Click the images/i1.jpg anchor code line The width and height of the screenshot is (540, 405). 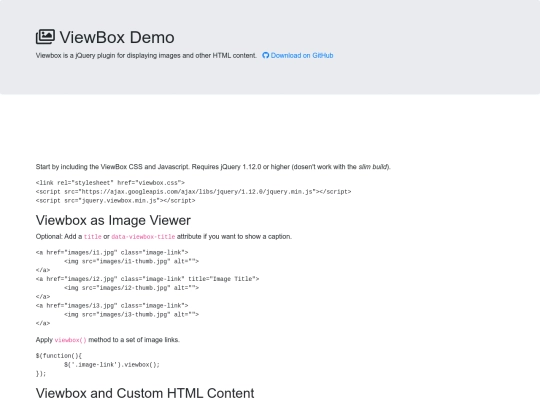click(112, 252)
